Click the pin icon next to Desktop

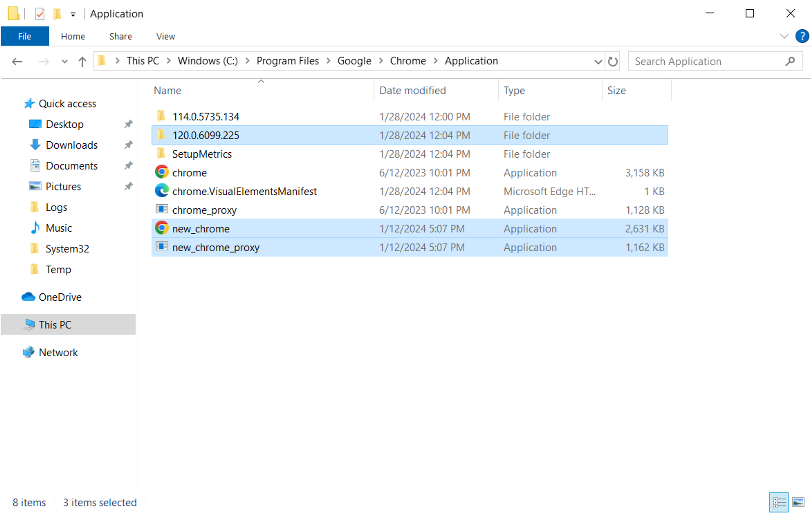(128, 124)
